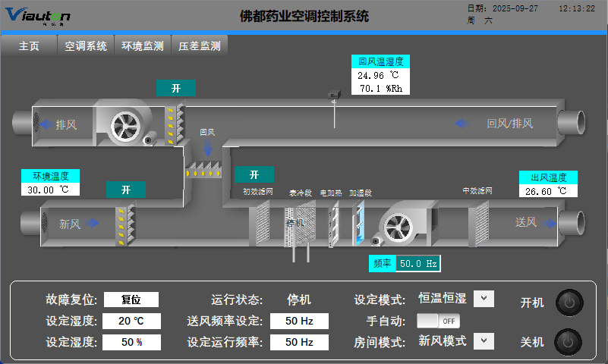This screenshot has width=608, height=364.
Task: Toggle the 开 indicator above the exhaust damper
Action: tap(176, 89)
